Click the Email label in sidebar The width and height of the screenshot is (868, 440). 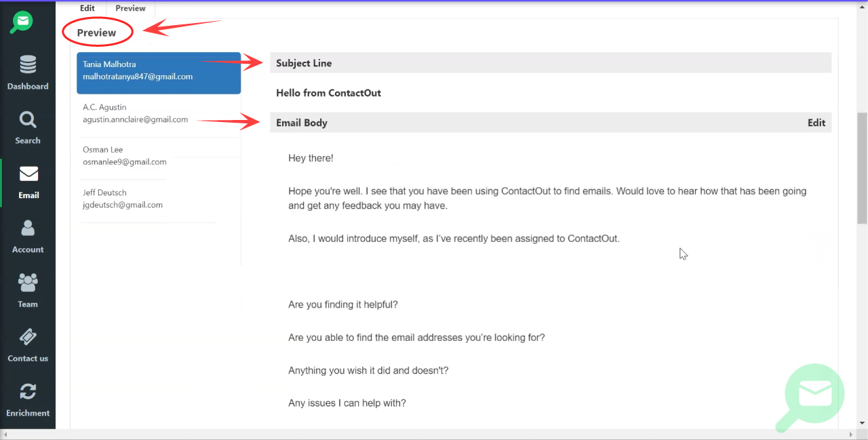point(28,195)
